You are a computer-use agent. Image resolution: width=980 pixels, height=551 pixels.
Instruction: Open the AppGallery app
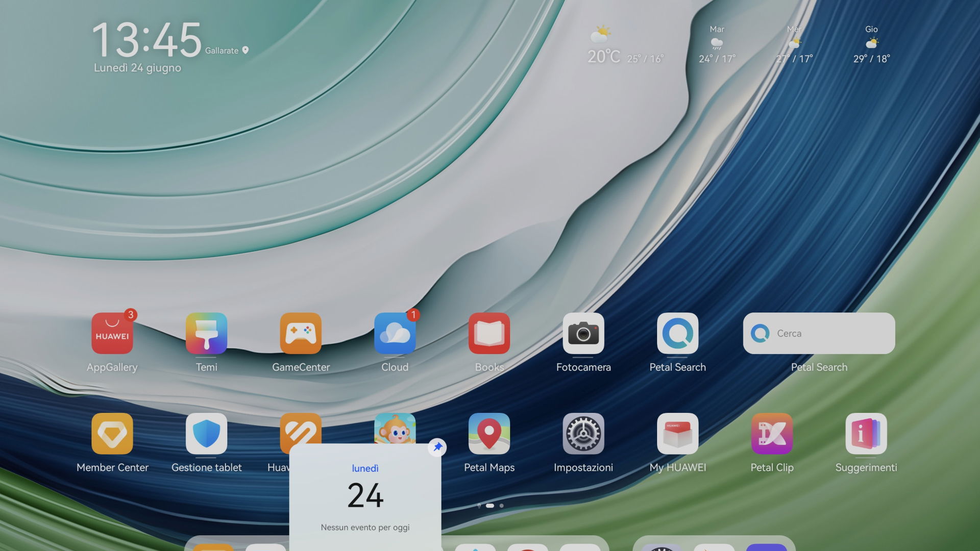[x=112, y=333]
